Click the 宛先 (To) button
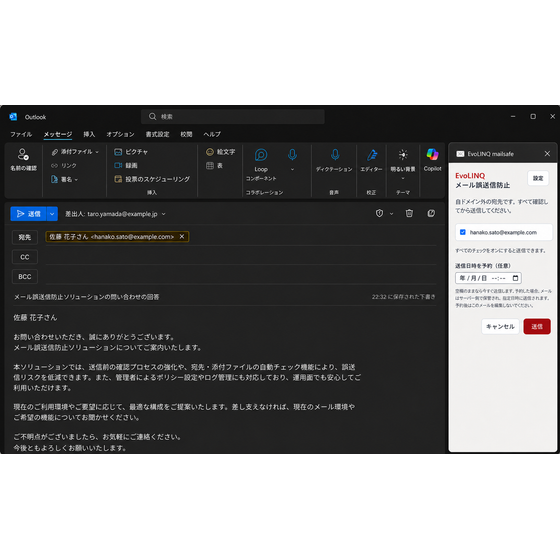 pyautogui.click(x=25, y=237)
